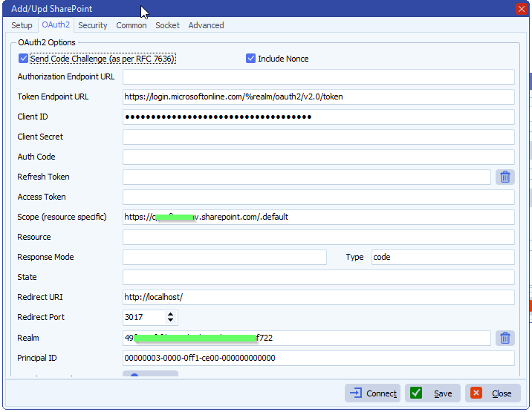Click the masked Client ID field
Image resolution: width=532 pixels, height=412 pixels.
tap(319, 117)
